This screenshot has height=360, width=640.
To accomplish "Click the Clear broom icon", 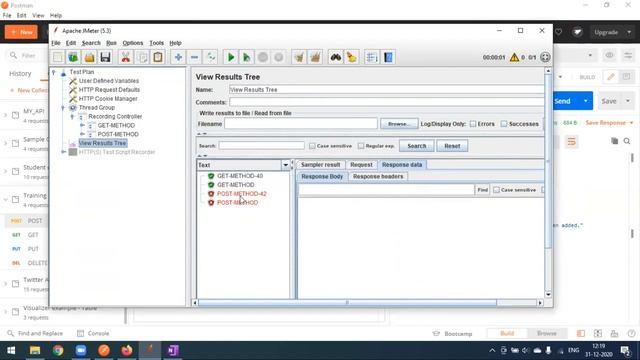I will click(299, 57).
